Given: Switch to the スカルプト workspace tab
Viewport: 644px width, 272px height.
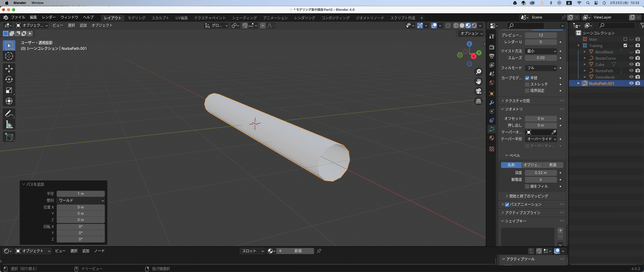Looking at the screenshot, I should [160, 18].
